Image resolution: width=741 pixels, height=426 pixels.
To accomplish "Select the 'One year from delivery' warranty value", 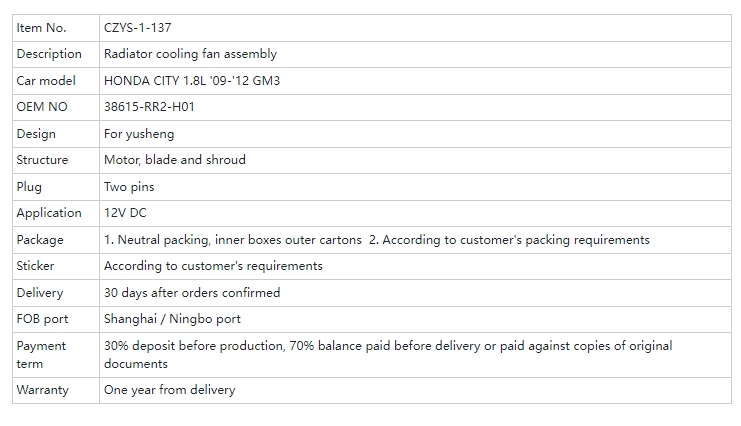I will [169, 390].
